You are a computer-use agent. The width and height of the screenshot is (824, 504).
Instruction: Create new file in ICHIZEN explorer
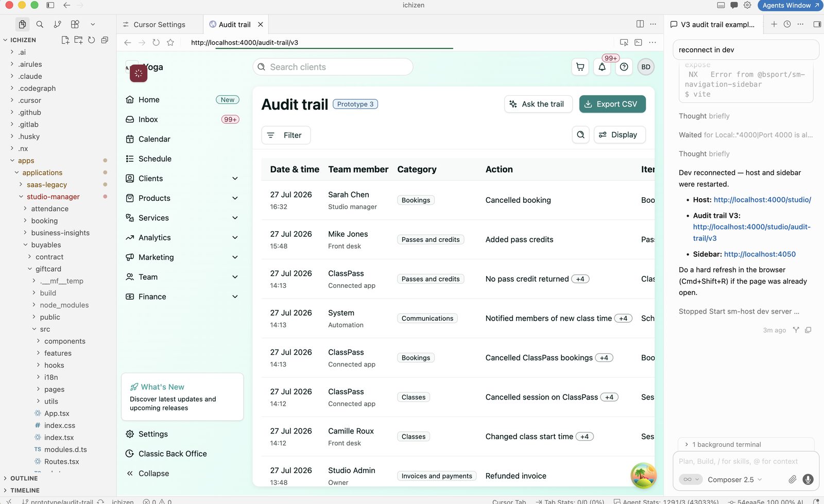tap(65, 40)
